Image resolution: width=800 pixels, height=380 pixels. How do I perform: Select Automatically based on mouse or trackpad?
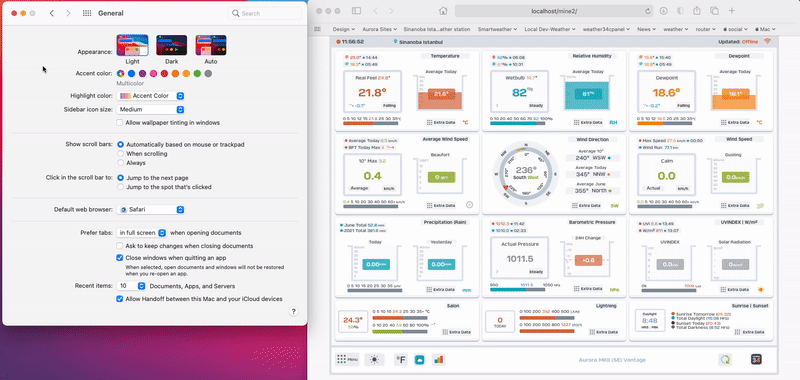120,144
